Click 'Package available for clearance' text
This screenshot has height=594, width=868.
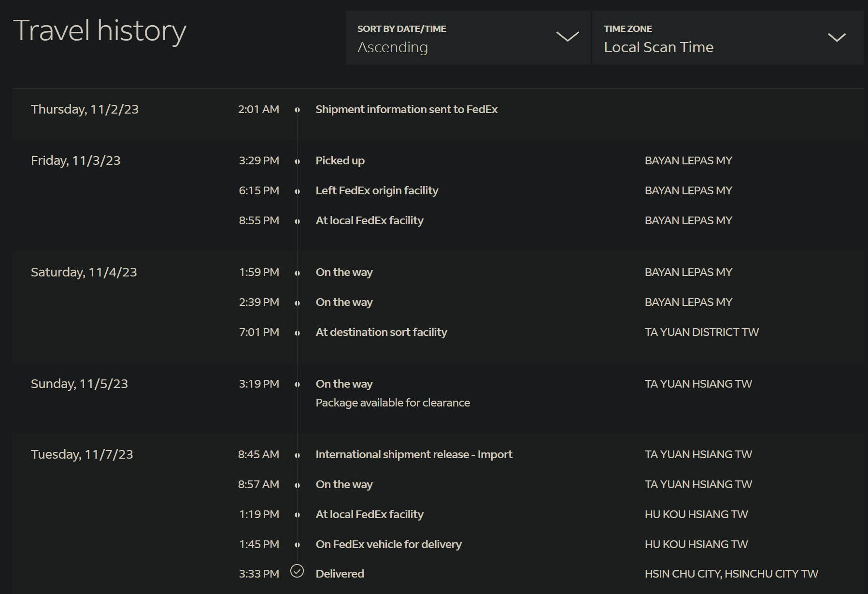click(x=393, y=403)
